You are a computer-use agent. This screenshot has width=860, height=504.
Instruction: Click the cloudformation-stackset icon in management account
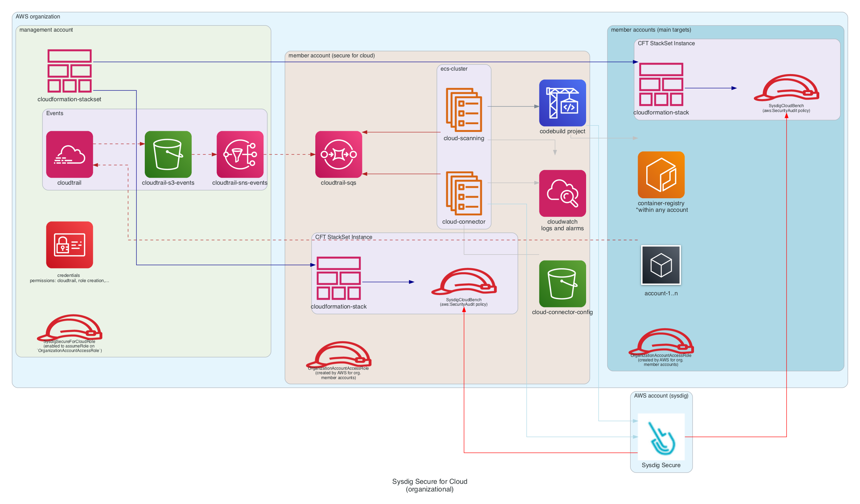pos(69,71)
